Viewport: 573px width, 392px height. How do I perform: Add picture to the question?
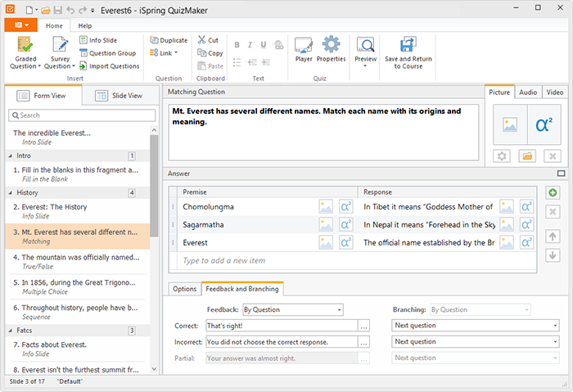coord(510,124)
